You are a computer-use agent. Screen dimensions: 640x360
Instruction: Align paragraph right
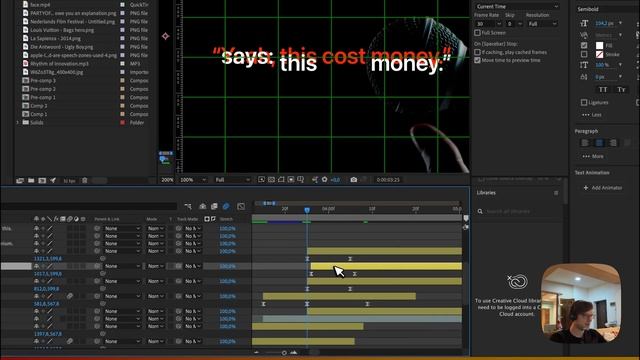613,143
